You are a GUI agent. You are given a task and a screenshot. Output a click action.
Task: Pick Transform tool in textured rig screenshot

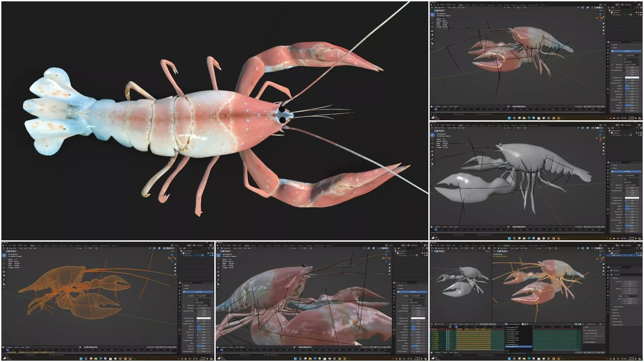tap(432, 35)
